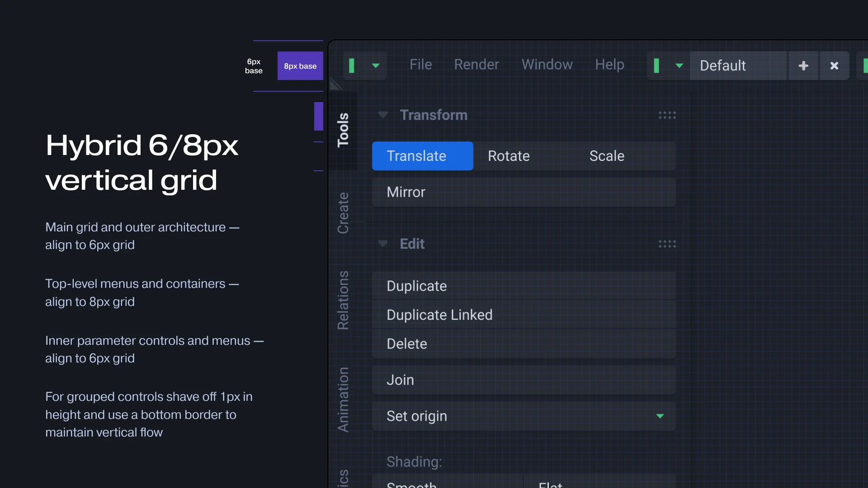Viewport: 868px width, 488px height.
Task: Click green workspace icon left of Default
Action: click(656, 66)
